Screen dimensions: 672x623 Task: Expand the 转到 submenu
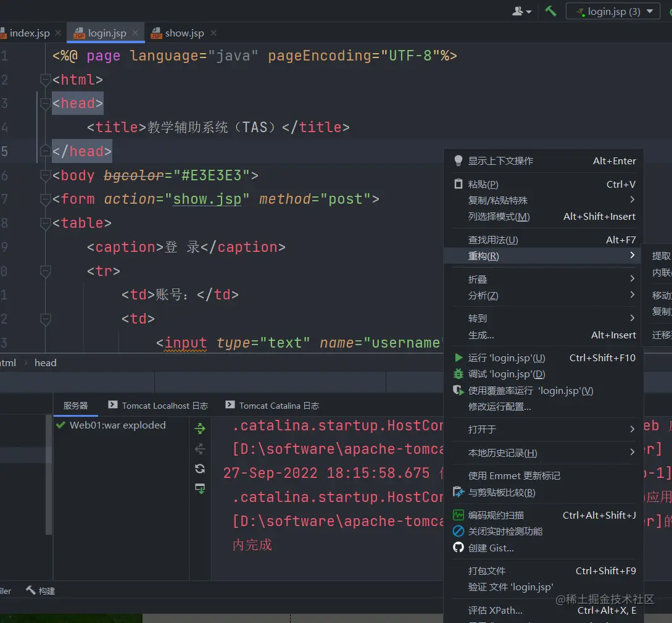(544, 318)
